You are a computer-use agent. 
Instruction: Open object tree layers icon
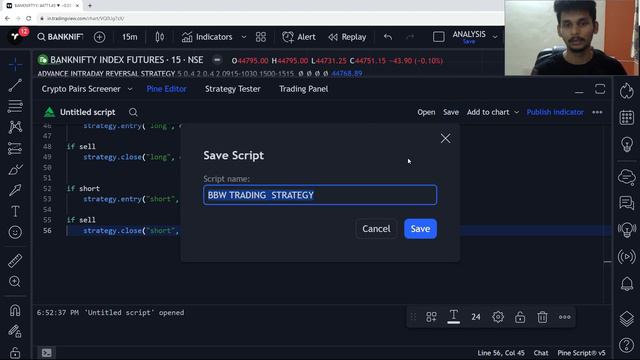point(627,318)
